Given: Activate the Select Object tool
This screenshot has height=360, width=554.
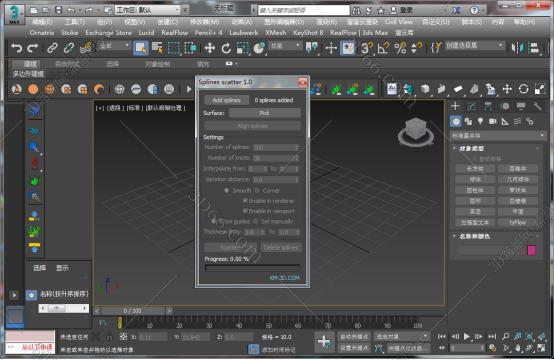Looking at the screenshot, I should coord(141,48).
